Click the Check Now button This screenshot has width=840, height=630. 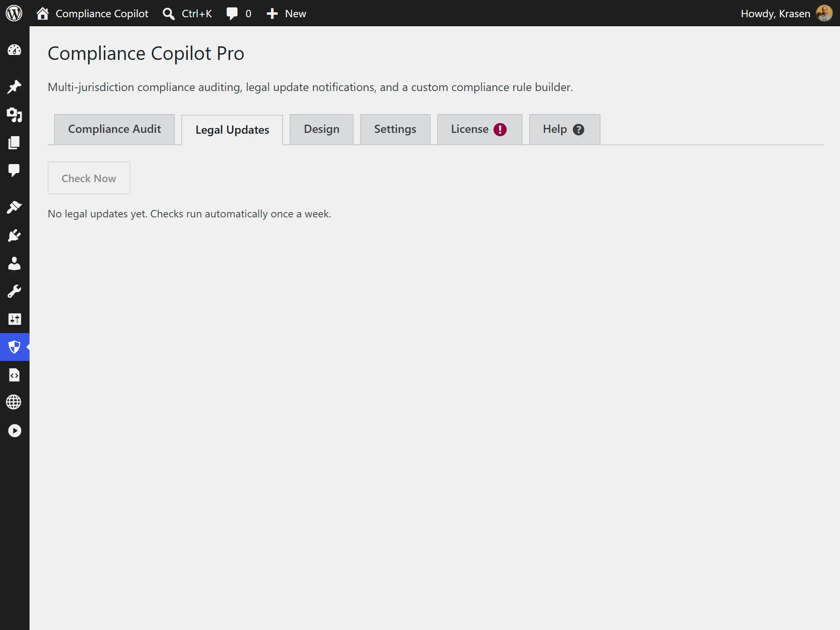pos(89,178)
